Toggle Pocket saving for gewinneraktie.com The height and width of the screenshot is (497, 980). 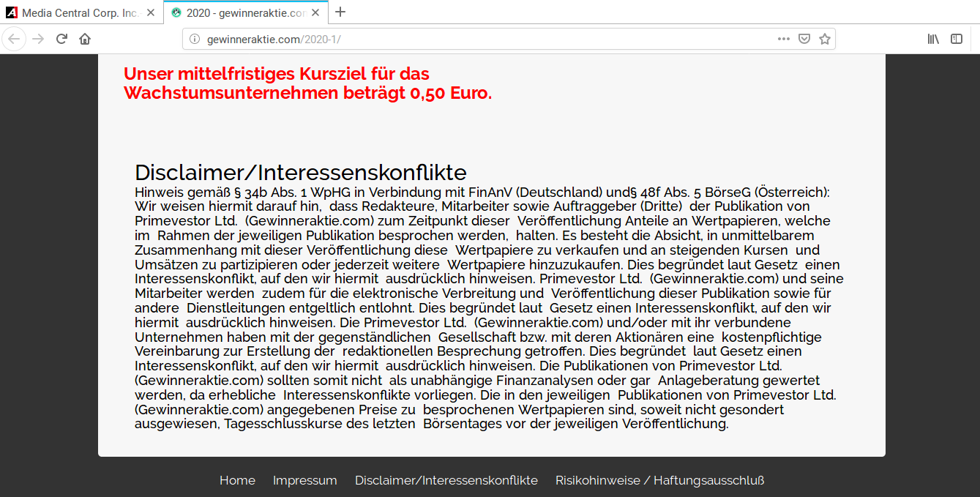(804, 38)
